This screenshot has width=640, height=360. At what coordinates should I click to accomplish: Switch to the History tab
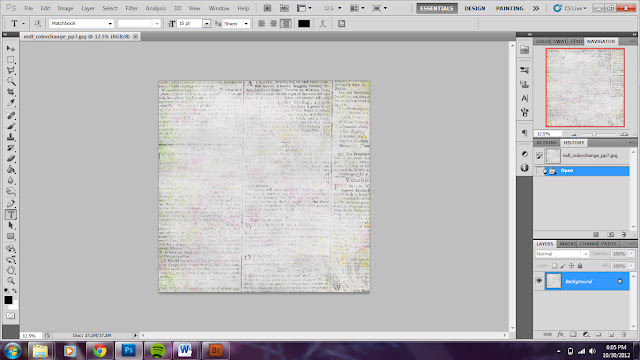point(573,142)
